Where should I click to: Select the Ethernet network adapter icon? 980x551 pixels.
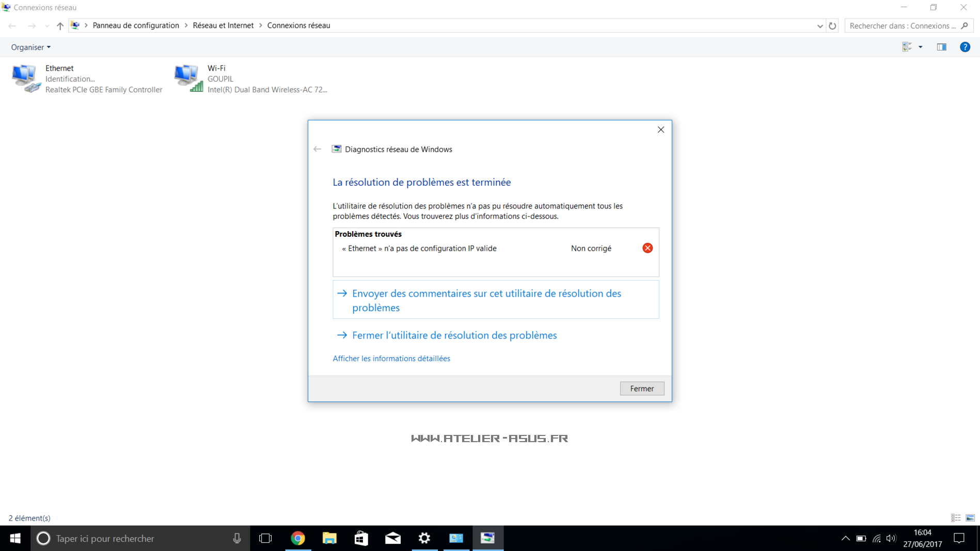pyautogui.click(x=25, y=78)
